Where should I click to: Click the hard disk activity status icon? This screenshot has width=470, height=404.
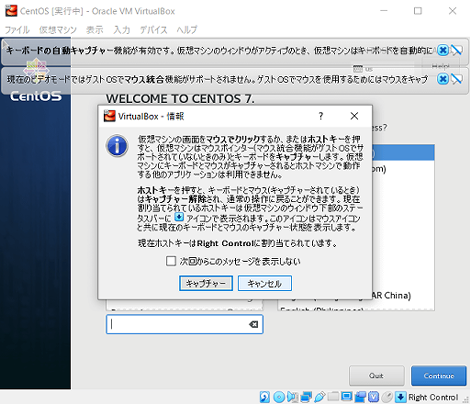(265, 397)
